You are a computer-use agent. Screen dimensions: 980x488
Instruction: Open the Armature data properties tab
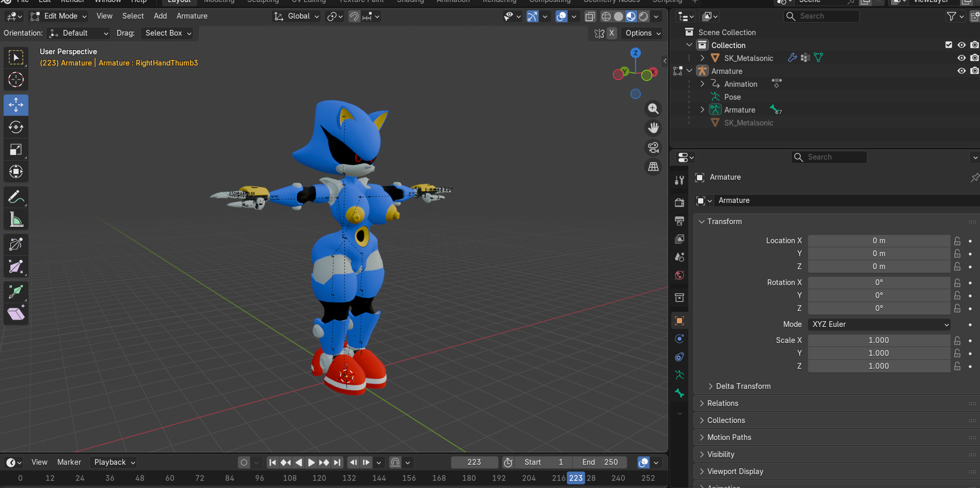pyautogui.click(x=679, y=375)
